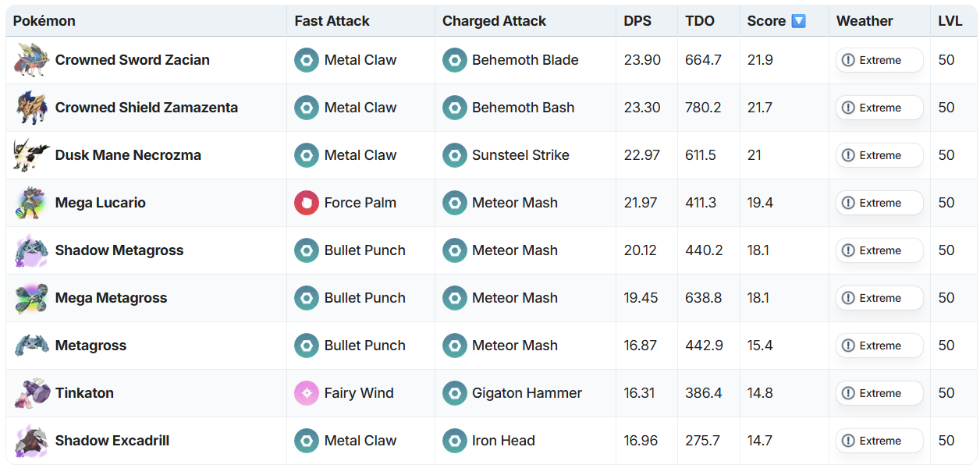Open Crowned Shield Zamazenta name link
The width and height of the screenshot is (980, 468).
point(146,108)
